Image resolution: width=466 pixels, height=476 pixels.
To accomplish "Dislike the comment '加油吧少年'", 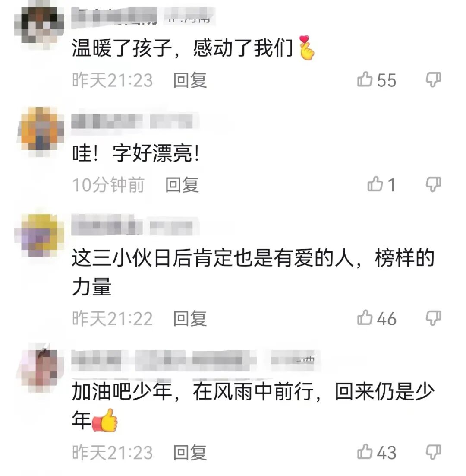I will point(433,452).
